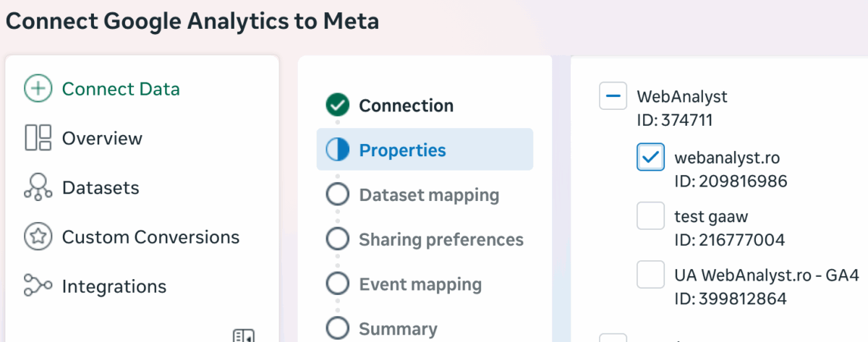Uncheck the webanalyst.ro property checkbox

651,157
